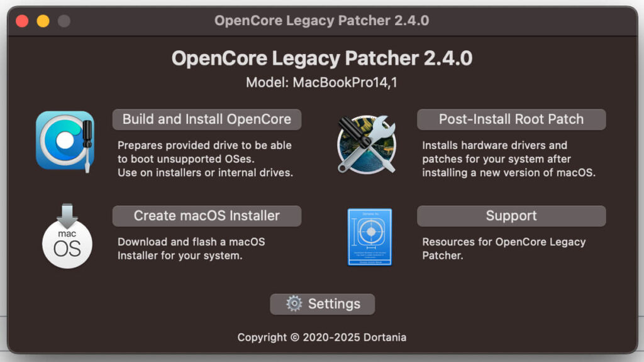The image size is (644, 362).
Task: Open the Post-Install Root Patch tool
Action: click(x=511, y=119)
